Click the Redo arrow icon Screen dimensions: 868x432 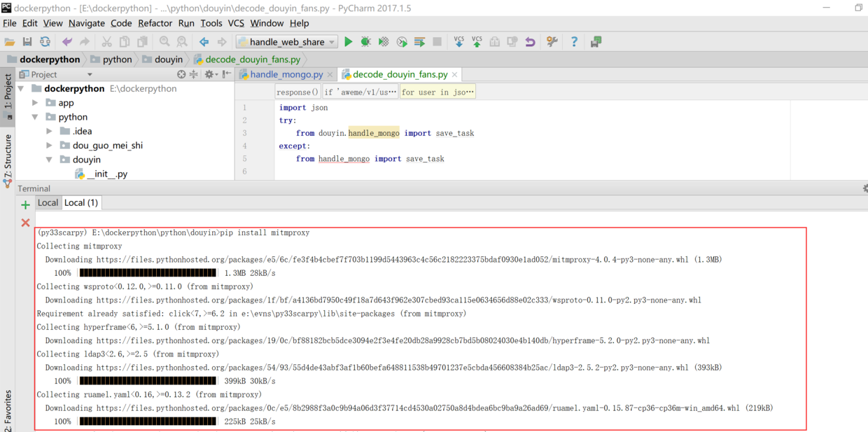pyautogui.click(x=85, y=42)
